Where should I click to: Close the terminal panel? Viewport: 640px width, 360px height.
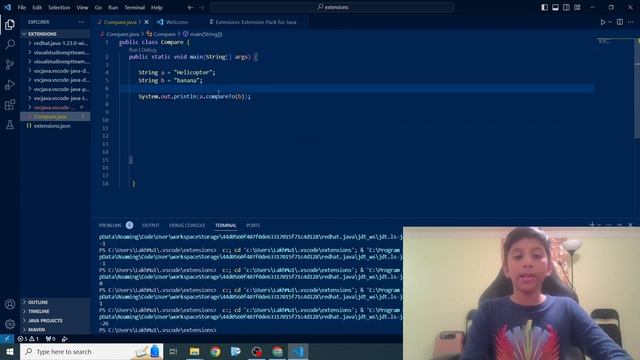point(631,225)
